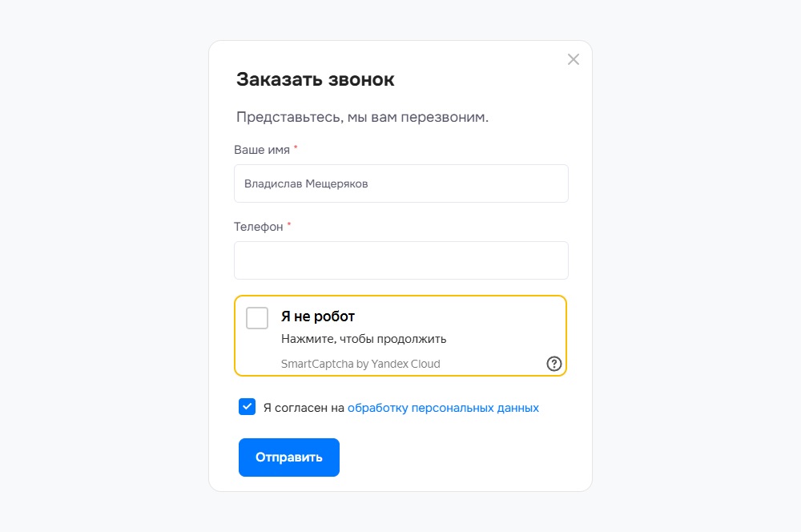Close the Заказать звонок dialog

click(x=574, y=59)
